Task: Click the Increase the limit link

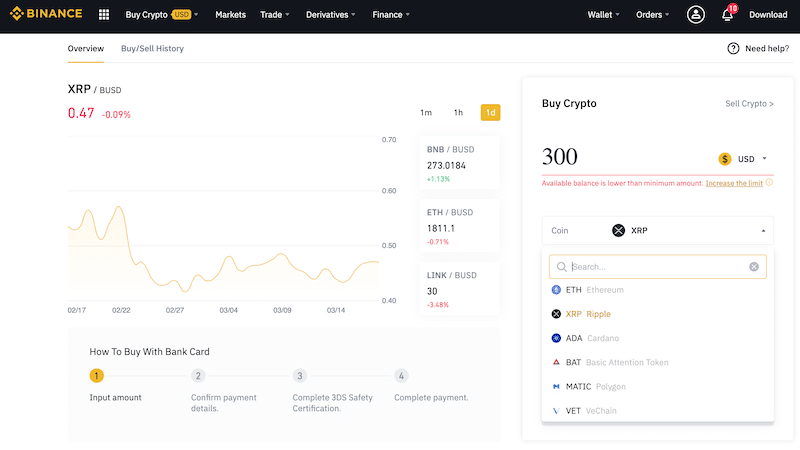Action: point(734,183)
